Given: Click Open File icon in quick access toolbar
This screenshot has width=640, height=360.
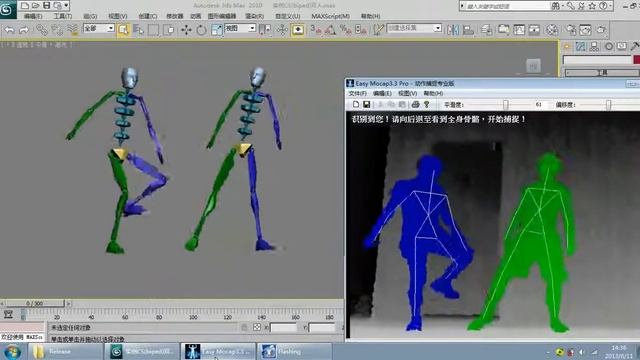Looking at the screenshot, I should tap(36, 6).
